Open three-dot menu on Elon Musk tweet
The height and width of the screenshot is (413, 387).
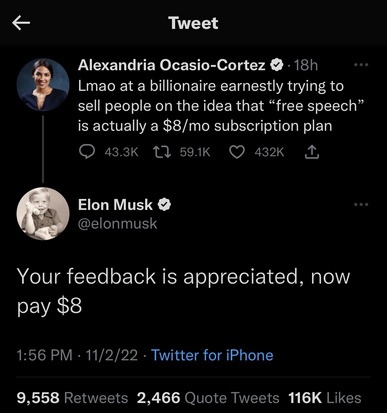coord(361,204)
